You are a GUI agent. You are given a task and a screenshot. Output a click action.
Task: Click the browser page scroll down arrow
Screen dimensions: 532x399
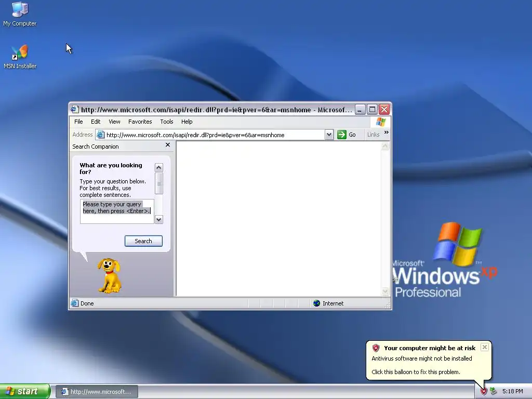[385, 291]
